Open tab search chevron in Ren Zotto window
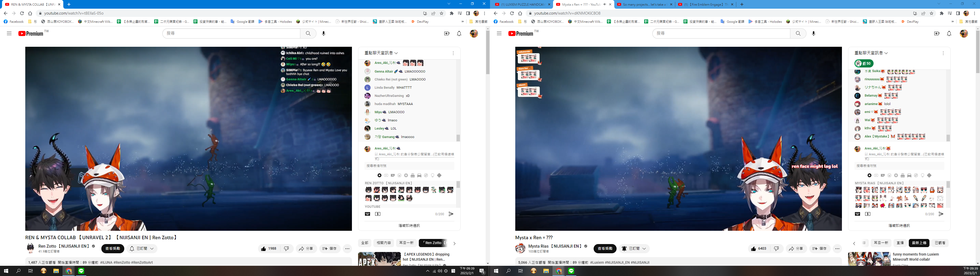Image resolution: width=980 pixels, height=276 pixels. tap(449, 4)
